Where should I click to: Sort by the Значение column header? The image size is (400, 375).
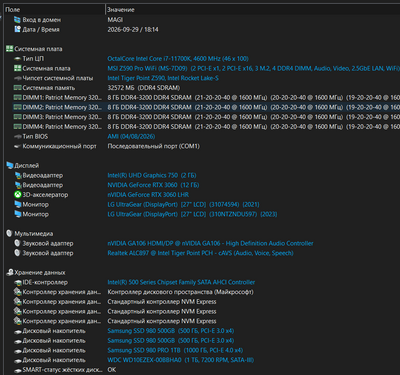tap(253, 10)
